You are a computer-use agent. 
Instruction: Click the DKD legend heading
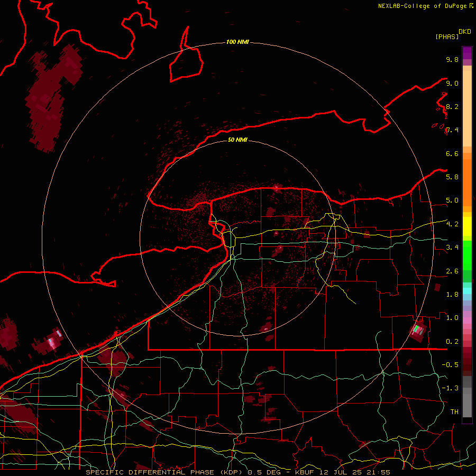(465, 32)
